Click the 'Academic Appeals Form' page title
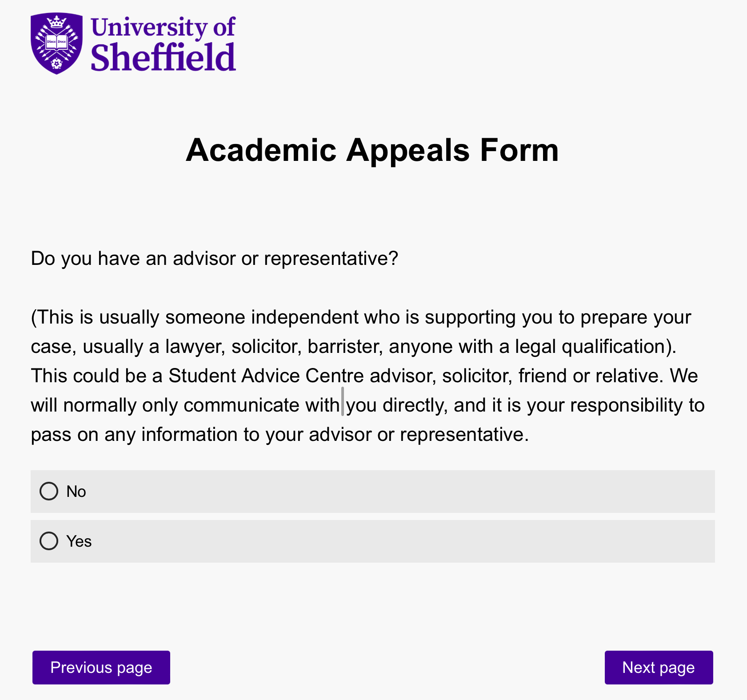This screenshot has width=747, height=700. 372,151
